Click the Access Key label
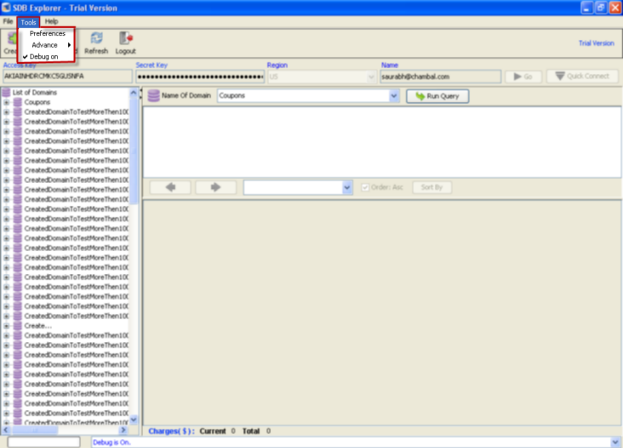Viewport: 623px width, 448px height. pyautogui.click(x=20, y=65)
